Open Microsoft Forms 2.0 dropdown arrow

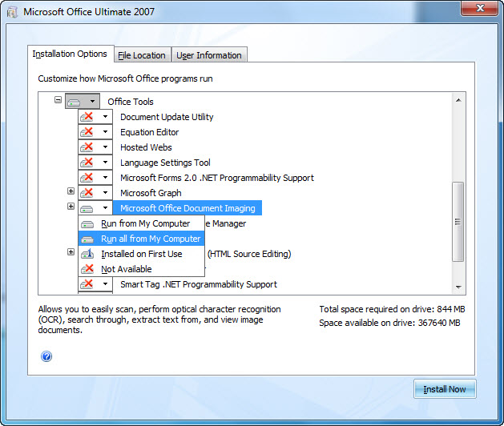[x=105, y=177]
